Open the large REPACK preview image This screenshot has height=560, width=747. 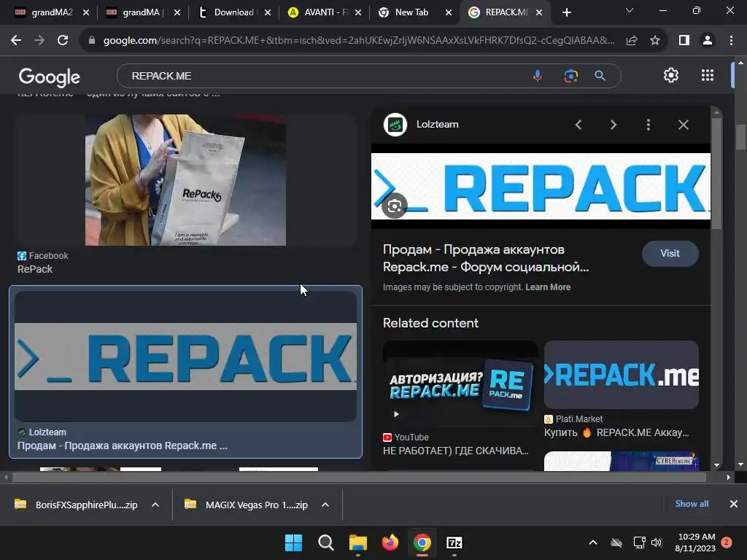(x=541, y=186)
